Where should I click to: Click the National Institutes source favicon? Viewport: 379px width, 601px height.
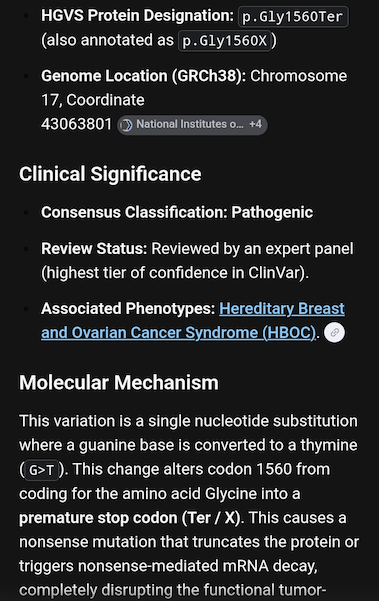(126, 125)
